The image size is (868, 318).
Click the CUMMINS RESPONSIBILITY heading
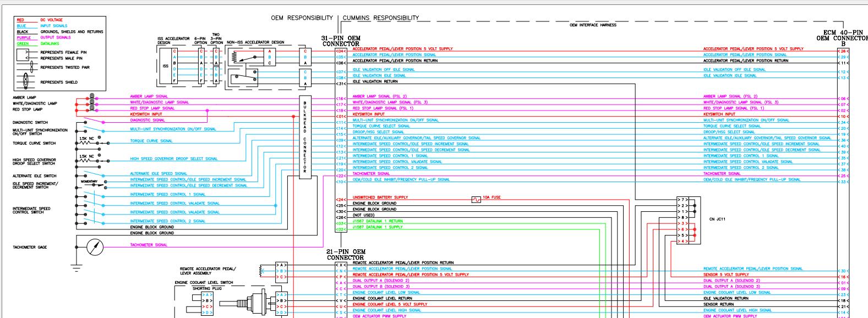click(381, 18)
